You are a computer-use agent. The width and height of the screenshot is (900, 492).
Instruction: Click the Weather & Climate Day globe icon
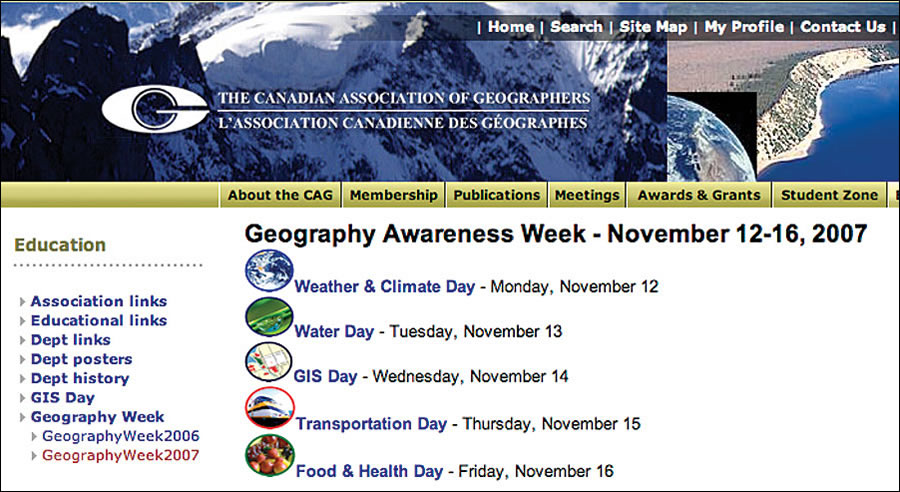269,271
